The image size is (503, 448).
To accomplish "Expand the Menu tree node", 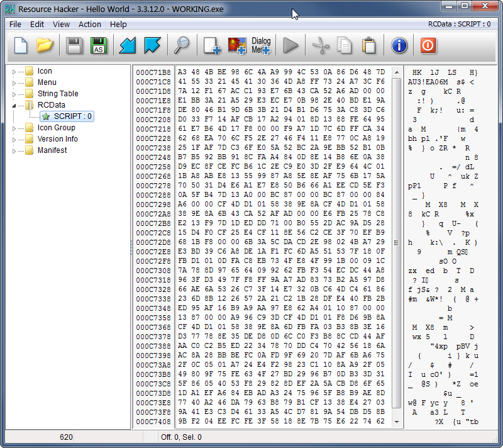I will click(x=14, y=83).
